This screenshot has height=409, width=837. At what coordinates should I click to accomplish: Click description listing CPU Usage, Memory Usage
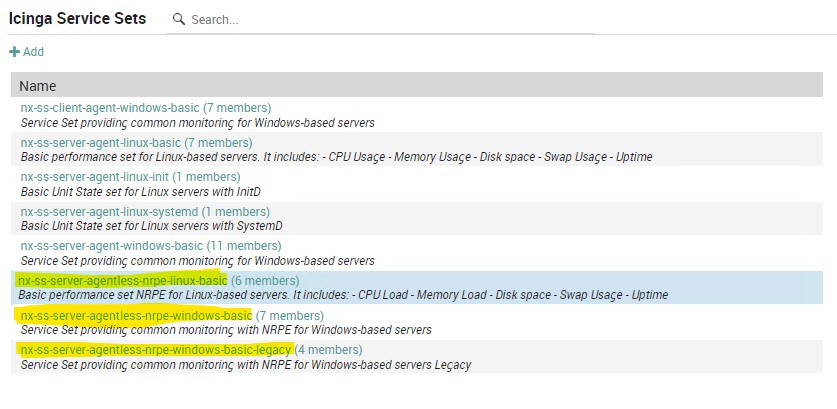[x=336, y=158]
